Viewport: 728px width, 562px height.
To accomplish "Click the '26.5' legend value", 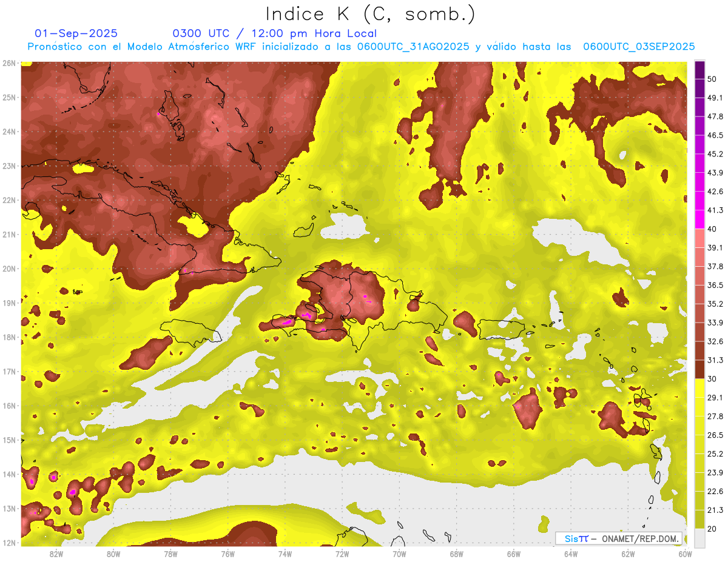I will click(x=715, y=435).
